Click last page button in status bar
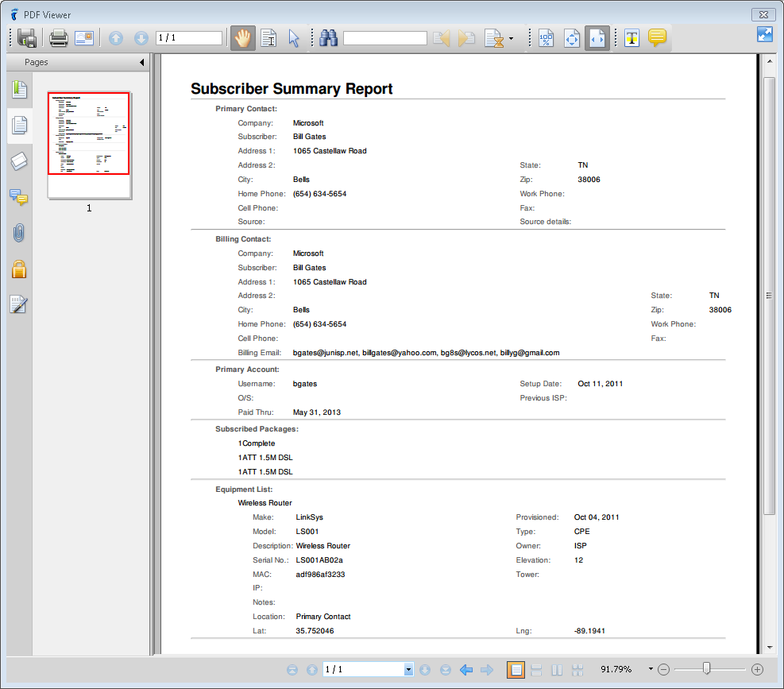 (x=446, y=669)
